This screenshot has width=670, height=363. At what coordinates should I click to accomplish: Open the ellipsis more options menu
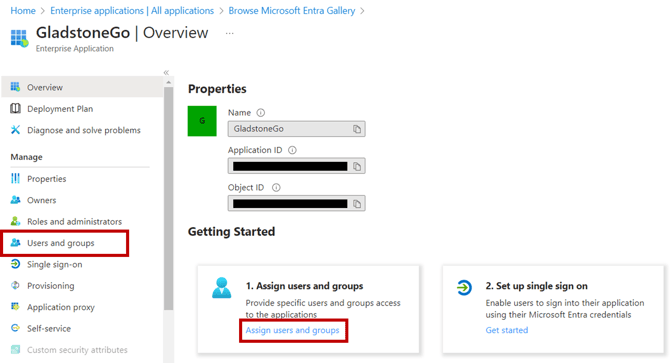point(229,33)
